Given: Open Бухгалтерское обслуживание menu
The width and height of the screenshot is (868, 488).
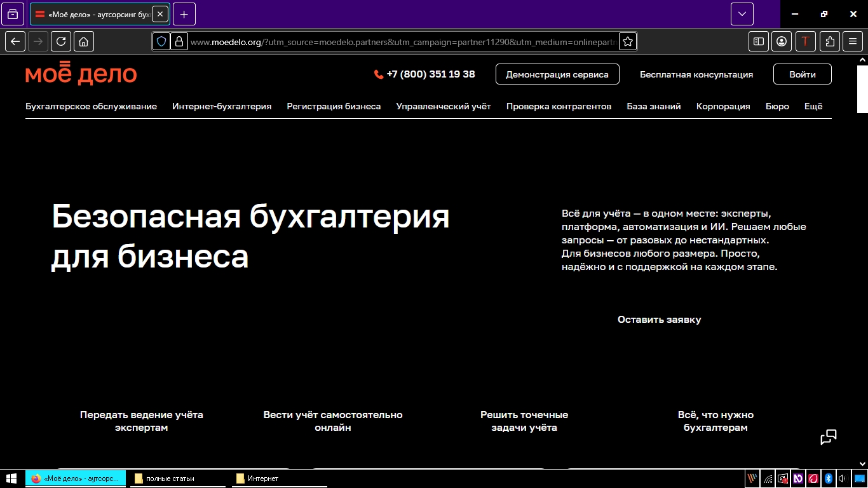Looking at the screenshot, I should tap(91, 106).
